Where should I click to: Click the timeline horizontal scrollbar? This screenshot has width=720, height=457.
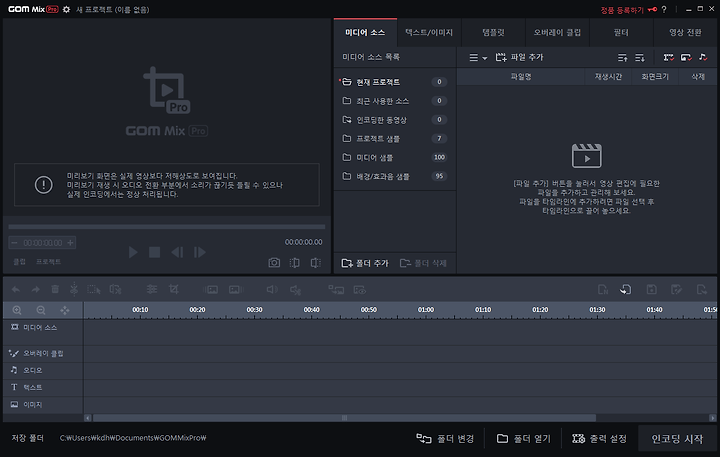(344, 418)
